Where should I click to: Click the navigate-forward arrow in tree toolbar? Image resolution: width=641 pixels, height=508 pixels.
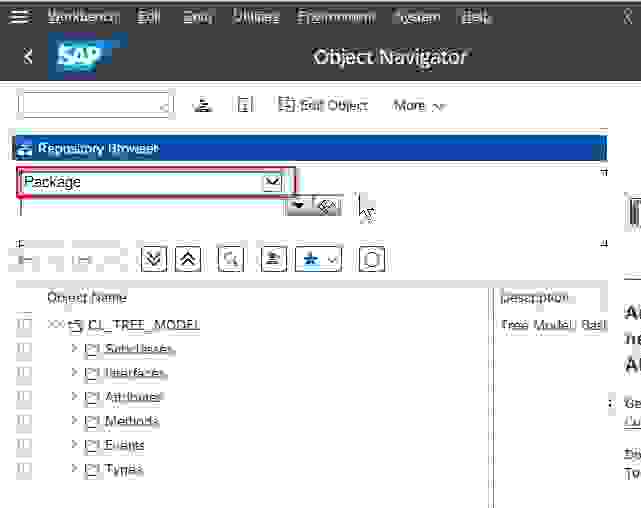click(83, 259)
